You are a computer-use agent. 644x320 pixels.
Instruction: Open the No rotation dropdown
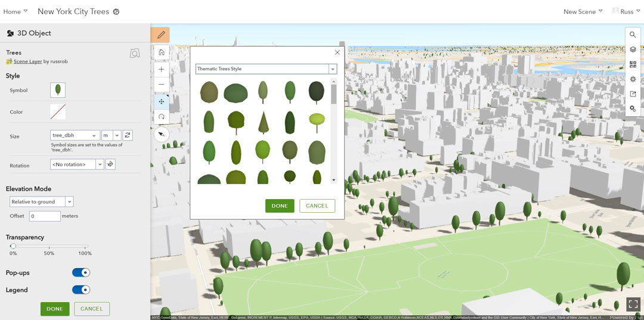[77, 164]
